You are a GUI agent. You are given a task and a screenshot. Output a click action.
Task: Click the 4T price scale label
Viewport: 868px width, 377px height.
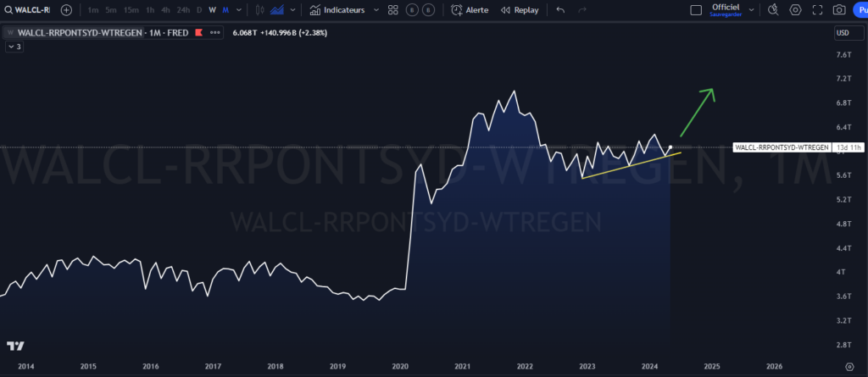[842, 272]
